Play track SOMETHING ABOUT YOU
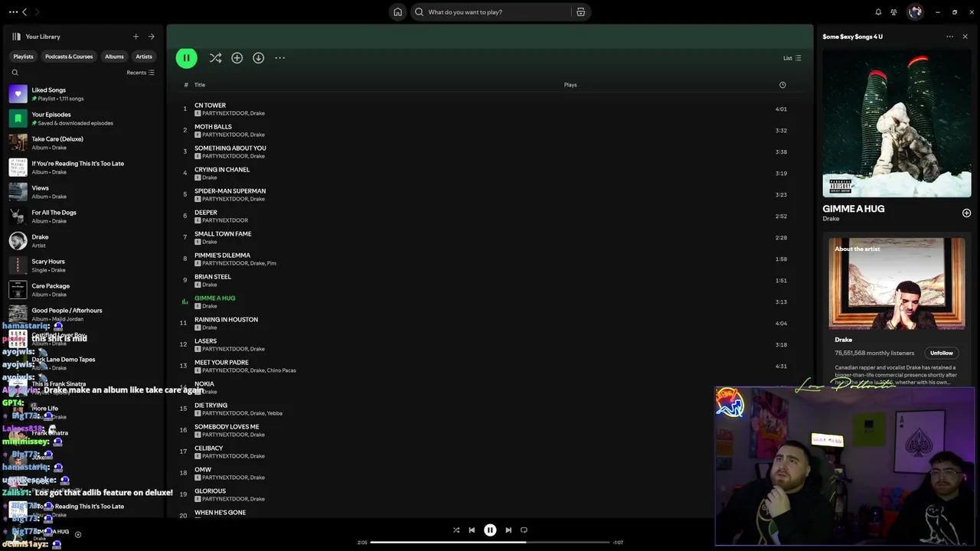The image size is (980, 551). click(x=490, y=152)
